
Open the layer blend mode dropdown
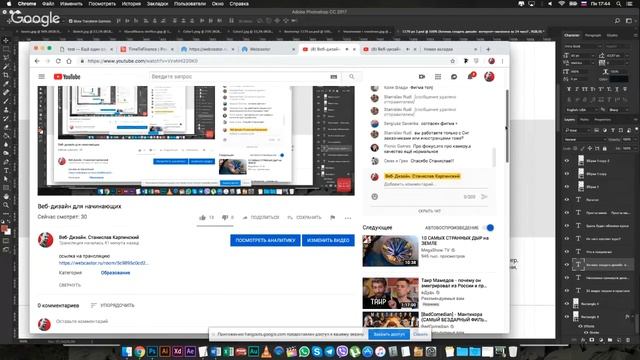[x=584, y=140]
